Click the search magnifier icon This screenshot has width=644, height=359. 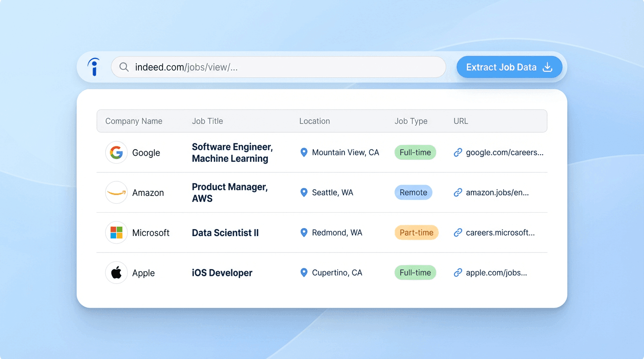[x=124, y=67]
